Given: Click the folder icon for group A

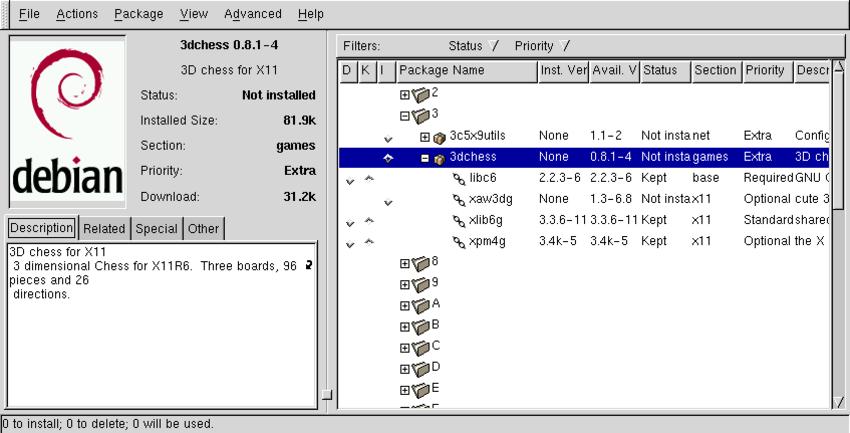Looking at the screenshot, I should tap(420, 305).
